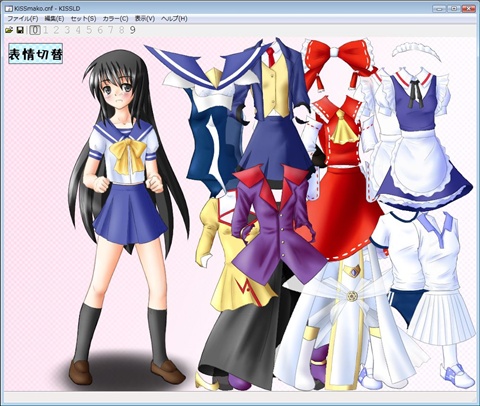The width and height of the screenshot is (480, 406).
Task: Open the ヘルプ(H) menu
Action: 174,19
